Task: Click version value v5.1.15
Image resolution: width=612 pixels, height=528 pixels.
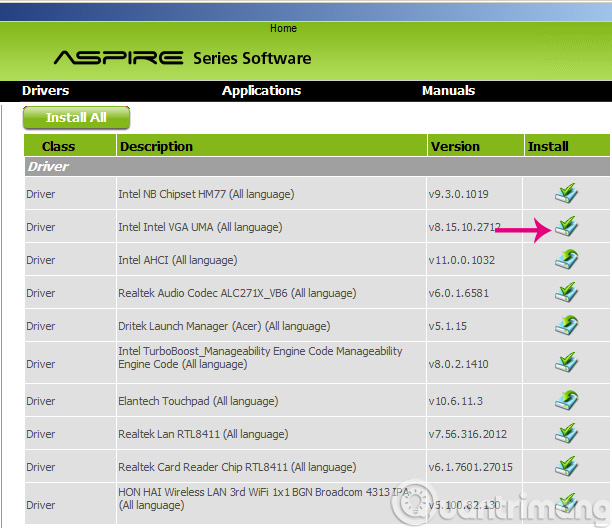Action: click(448, 326)
